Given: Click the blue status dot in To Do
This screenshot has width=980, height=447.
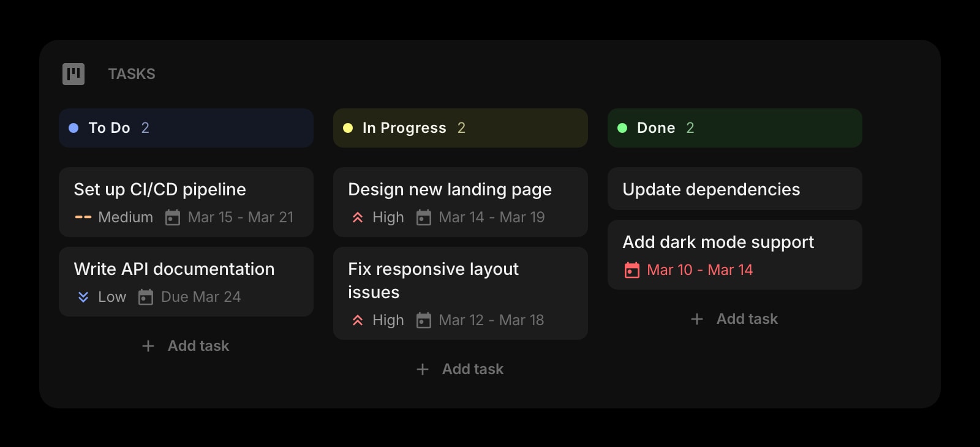Looking at the screenshot, I should pos(73,128).
